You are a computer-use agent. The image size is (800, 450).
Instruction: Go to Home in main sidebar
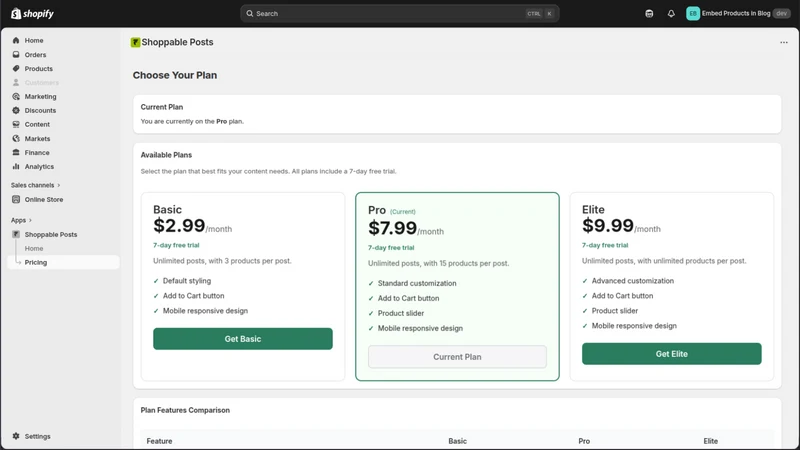(x=34, y=40)
